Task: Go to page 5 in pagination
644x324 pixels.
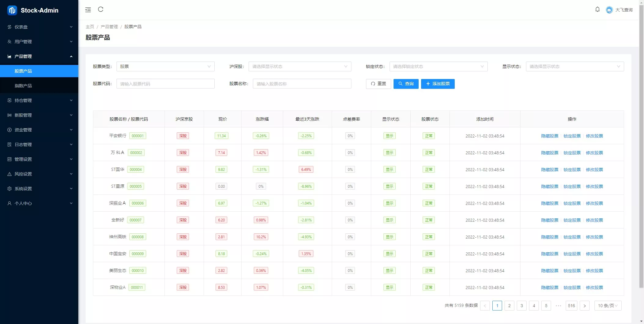Action: 546,305
